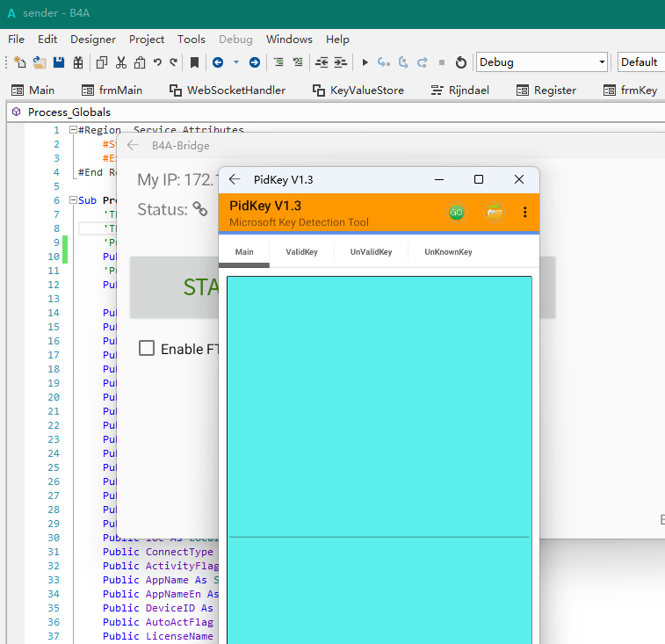The height and width of the screenshot is (644, 665).
Task: Click the green GO icon in PidKey
Action: point(456,213)
